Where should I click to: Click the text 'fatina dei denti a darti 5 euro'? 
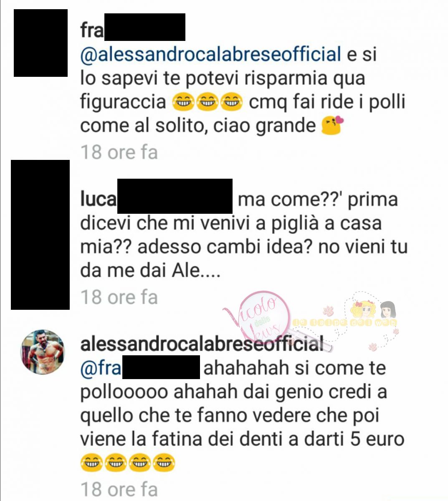(x=274, y=440)
